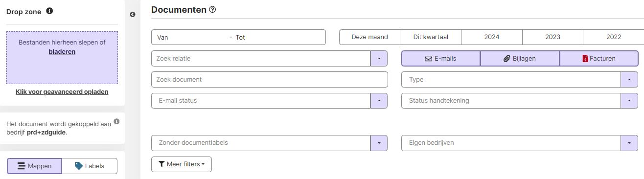Image resolution: width=644 pixels, height=179 pixels.
Task: Open the Eigen bedrijven dropdown
Action: click(629, 143)
